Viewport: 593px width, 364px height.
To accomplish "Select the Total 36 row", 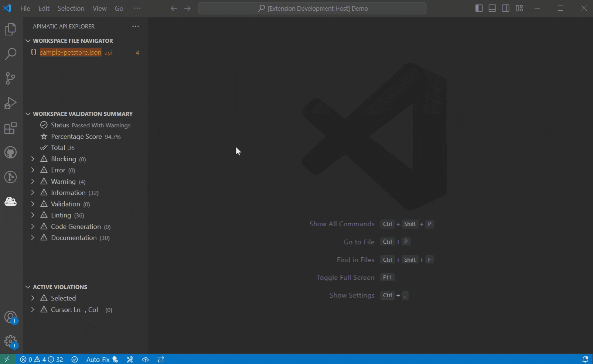I will click(x=85, y=148).
